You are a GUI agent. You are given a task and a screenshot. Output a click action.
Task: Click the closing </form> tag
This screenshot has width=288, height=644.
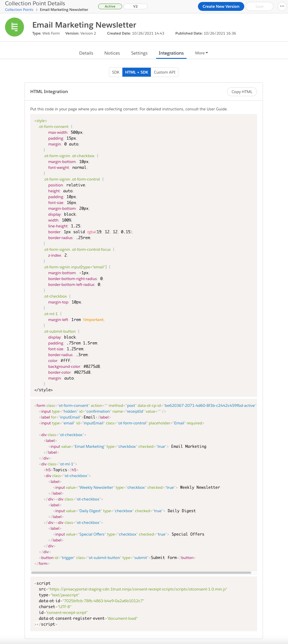click(42, 563)
